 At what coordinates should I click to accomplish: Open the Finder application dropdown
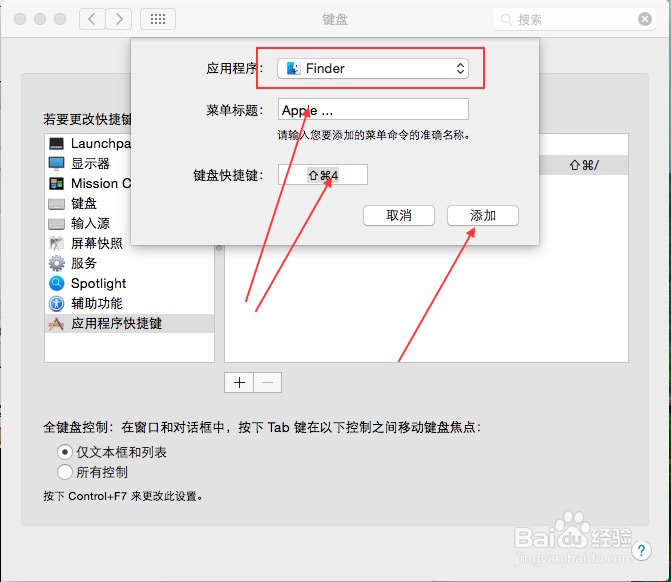373,68
